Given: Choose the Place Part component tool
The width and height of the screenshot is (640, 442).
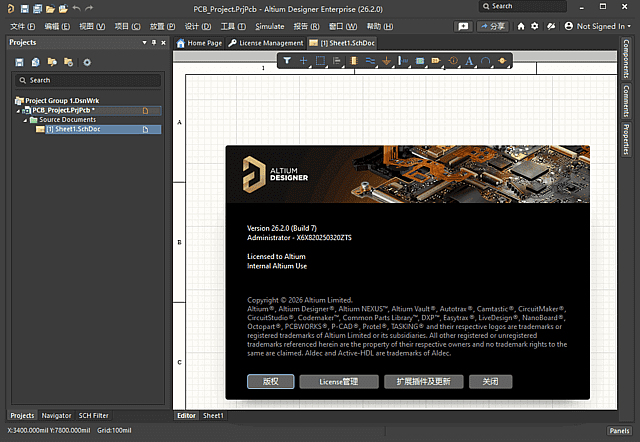Looking at the screenshot, I should (354, 61).
